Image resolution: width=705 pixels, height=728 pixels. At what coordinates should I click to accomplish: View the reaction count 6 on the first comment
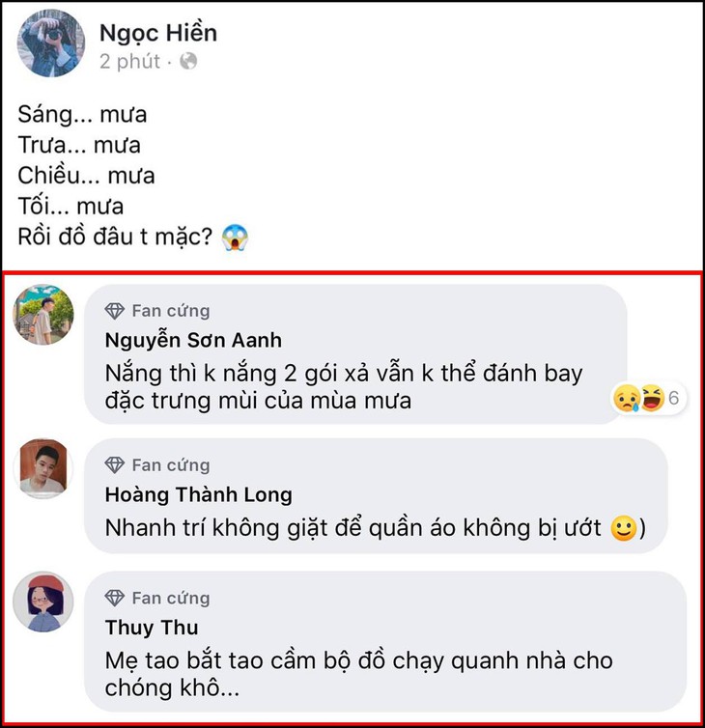[x=674, y=398]
